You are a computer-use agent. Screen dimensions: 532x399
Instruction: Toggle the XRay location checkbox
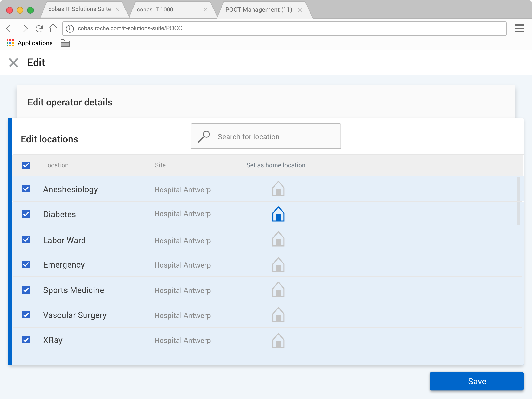tap(26, 340)
